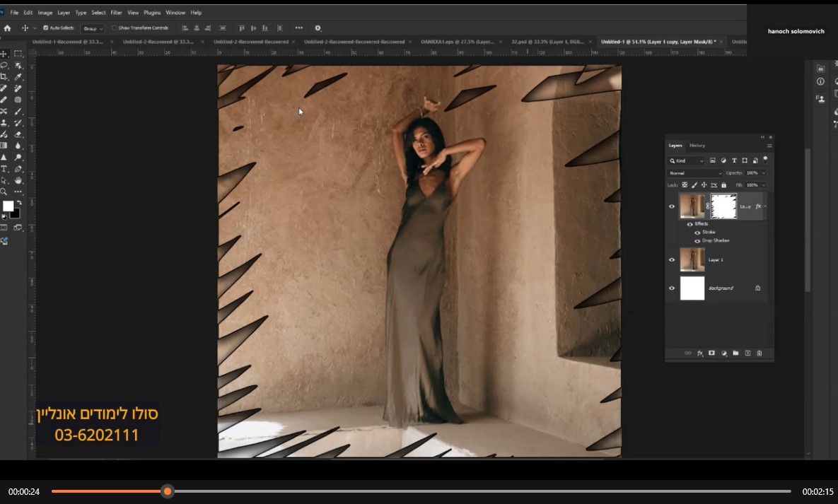Click the delete layer trash icon
Screen dimensions: 838x504
coord(760,353)
